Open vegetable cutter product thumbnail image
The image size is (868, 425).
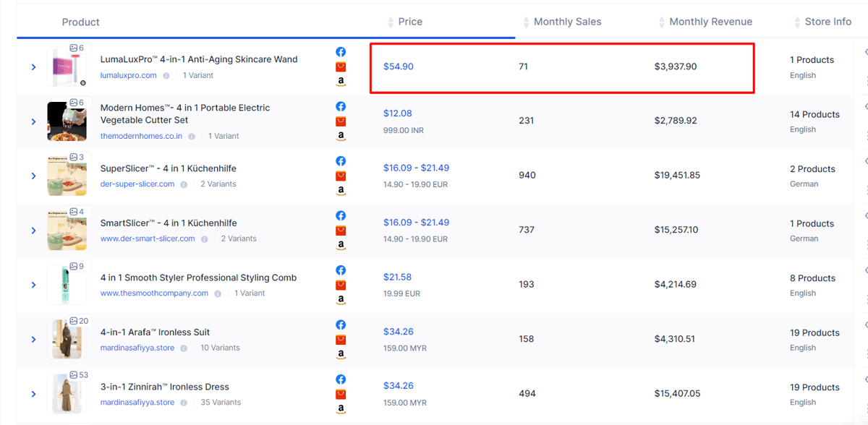click(x=67, y=121)
